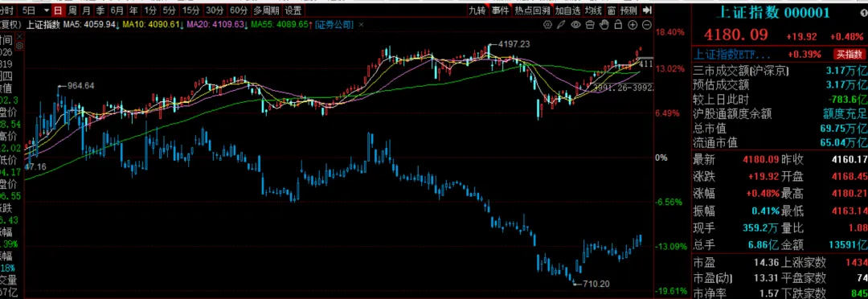Open the 事件 events button
The height and width of the screenshot is (299, 868).
click(500, 10)
